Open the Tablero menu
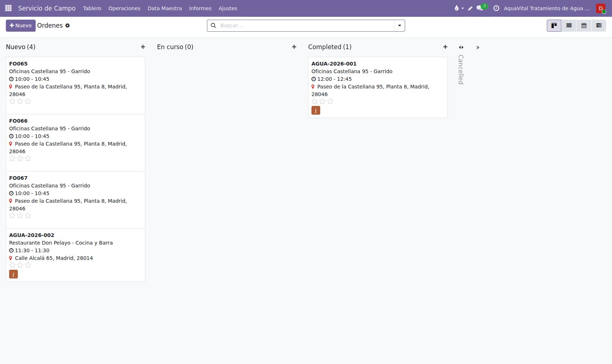This screenshot has width=612, height=364. [x=92, y=8]
